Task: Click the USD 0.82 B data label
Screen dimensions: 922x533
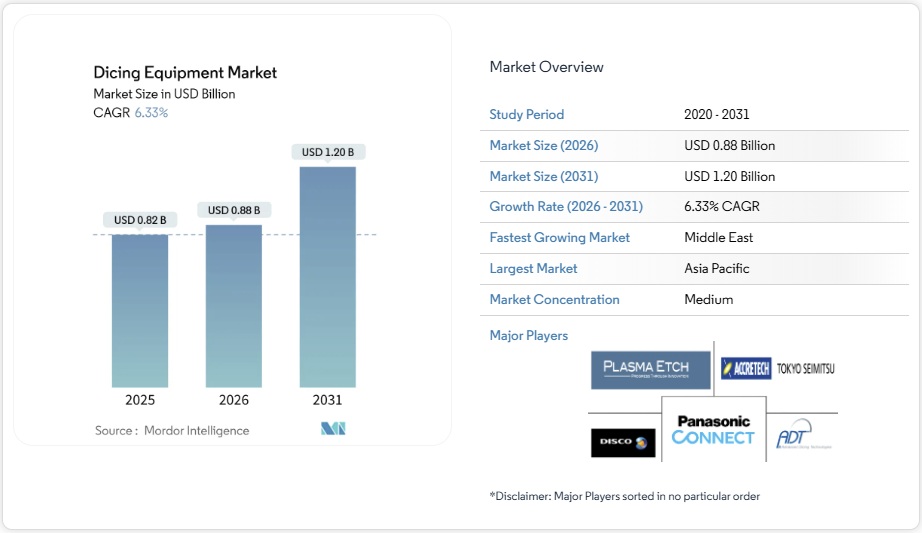Action: tap(140, 220)
